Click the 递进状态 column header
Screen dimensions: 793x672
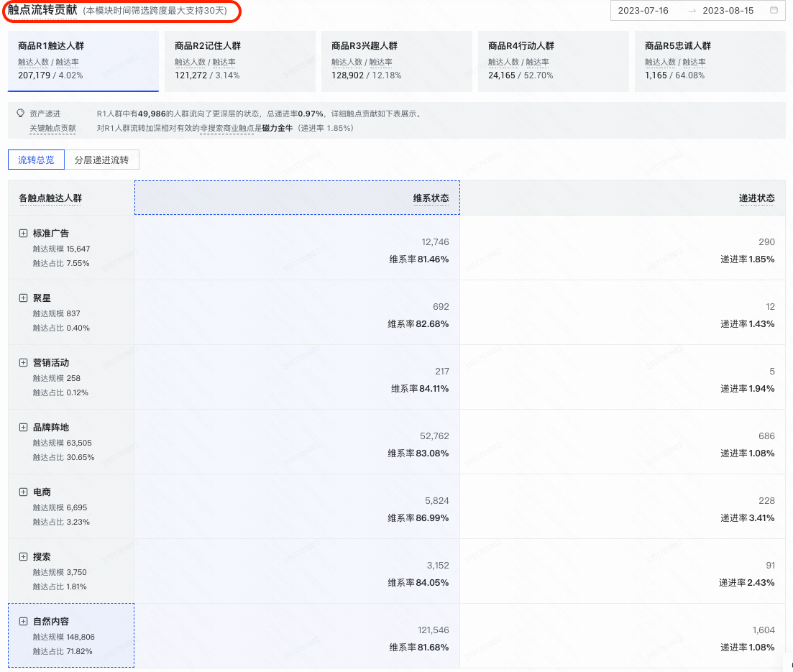[756, 198]
